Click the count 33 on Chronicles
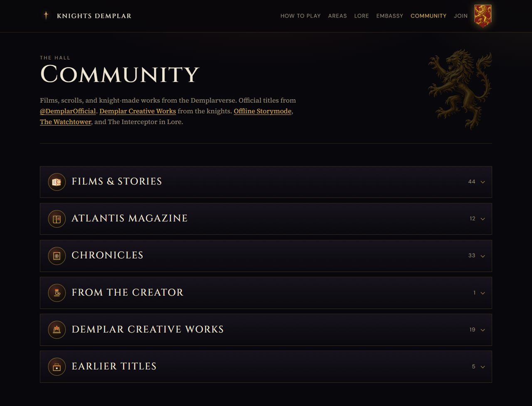 click(x=472, y=256)
